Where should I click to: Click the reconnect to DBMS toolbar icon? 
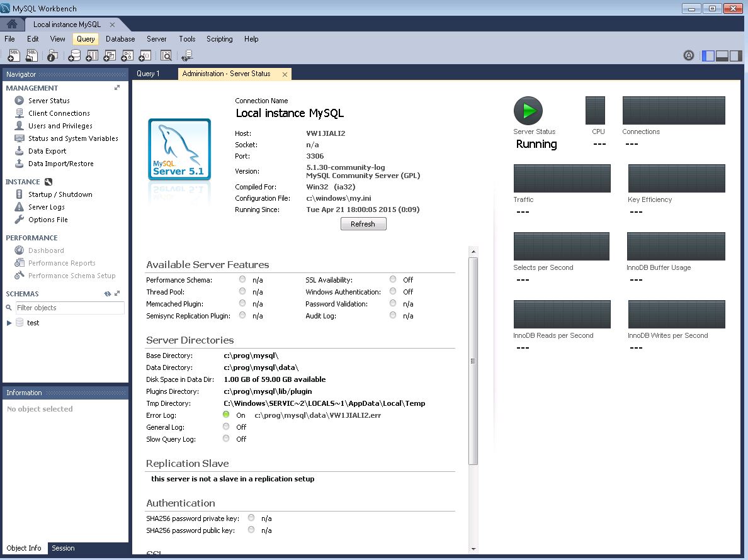click(x=187, y=56)
